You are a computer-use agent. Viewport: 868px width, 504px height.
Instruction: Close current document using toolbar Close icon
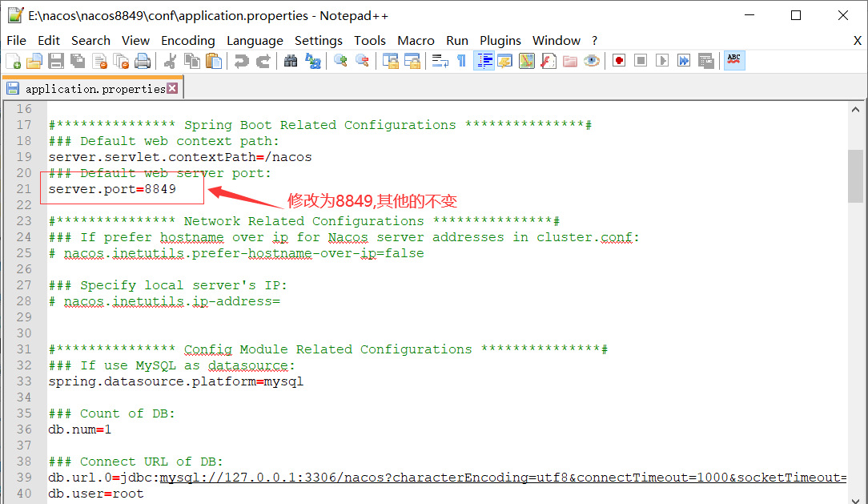[99, 61]
